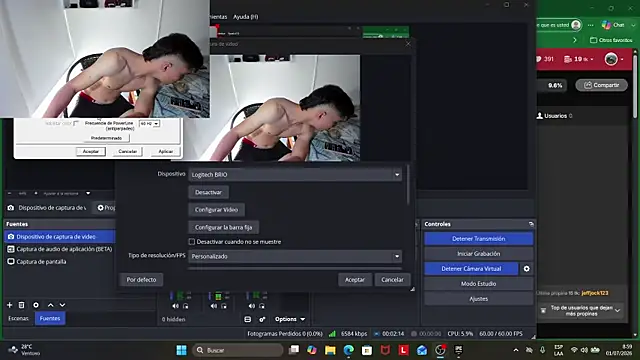Open Ajustes in Controles
Screen dimensions: 640x360
click(478, 299)
